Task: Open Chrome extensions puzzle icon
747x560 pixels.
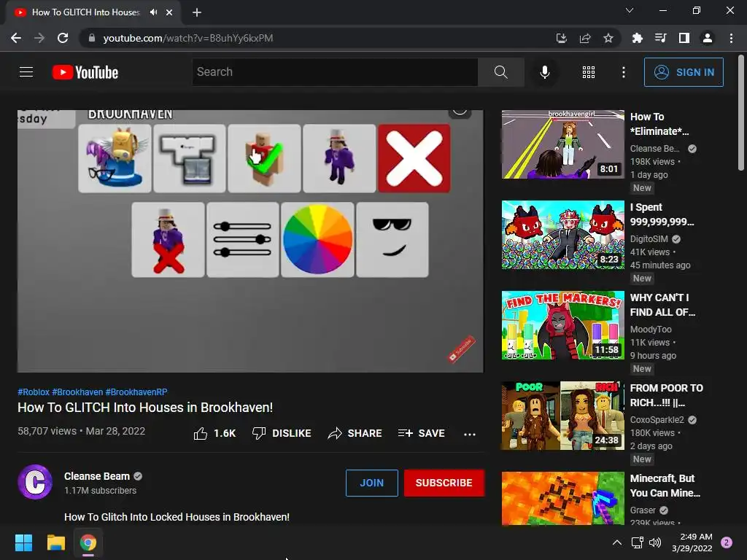Action: 638,38
